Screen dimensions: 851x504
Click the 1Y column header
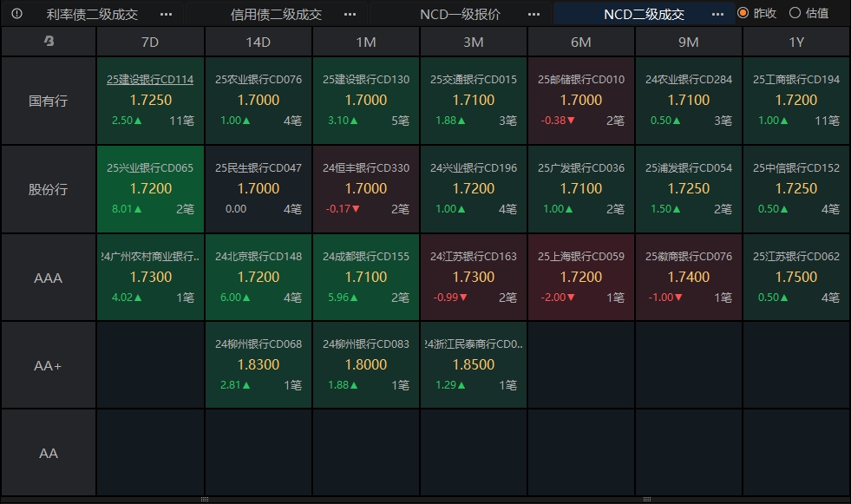coord(796,42)
